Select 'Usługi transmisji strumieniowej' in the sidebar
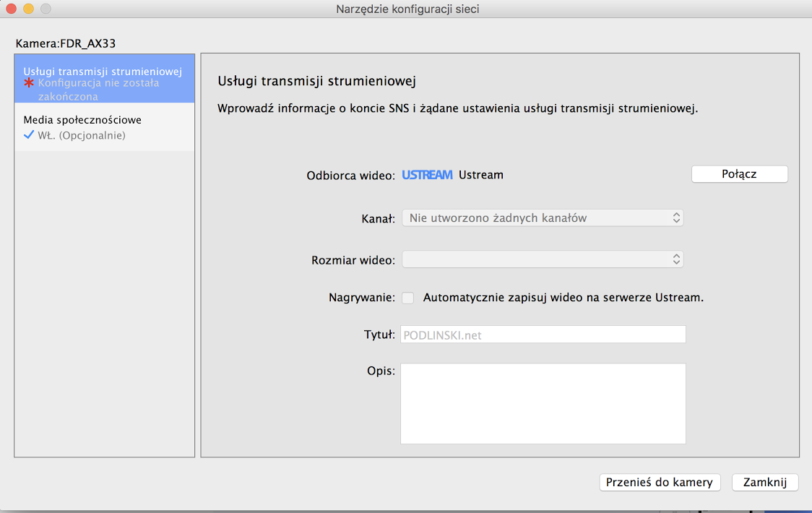Image resolution: width=812 pixels, height=513 pixels. click(x=103, y=72)
